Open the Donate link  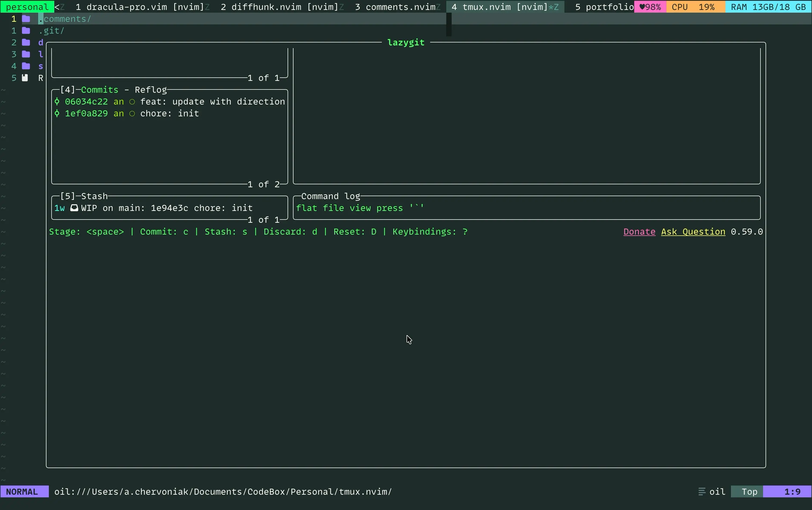639,232
